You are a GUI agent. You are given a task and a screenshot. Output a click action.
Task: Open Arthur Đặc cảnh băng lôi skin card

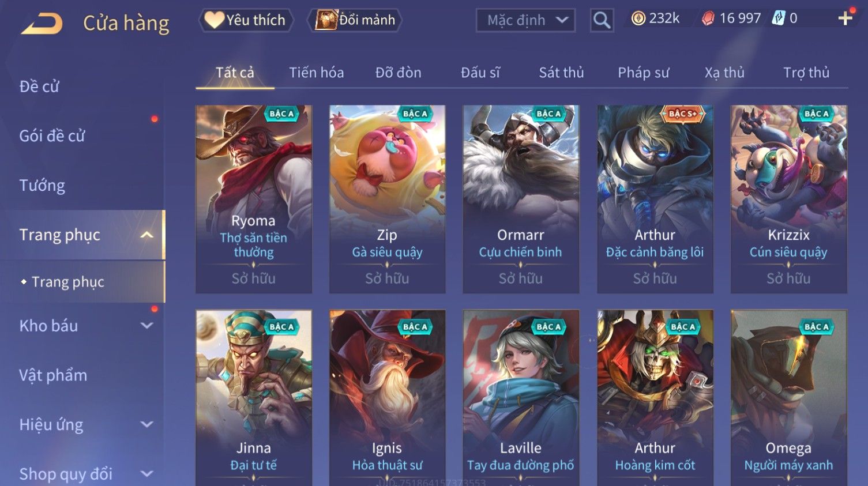[655, 199]
